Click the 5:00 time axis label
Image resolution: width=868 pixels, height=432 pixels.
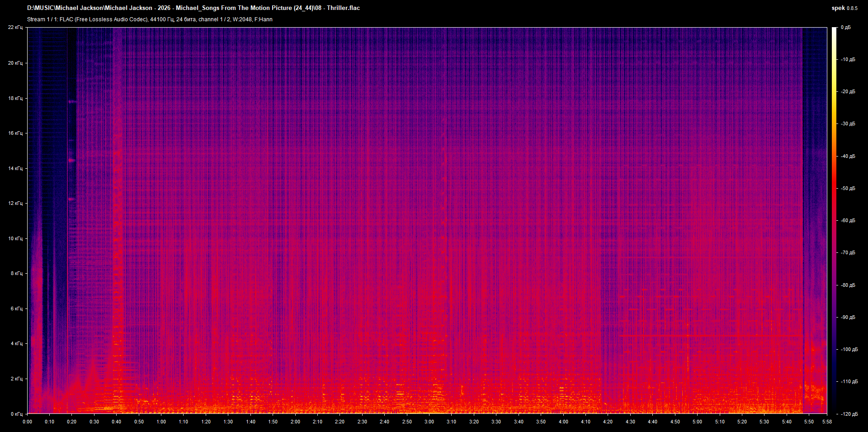point(697,422)
